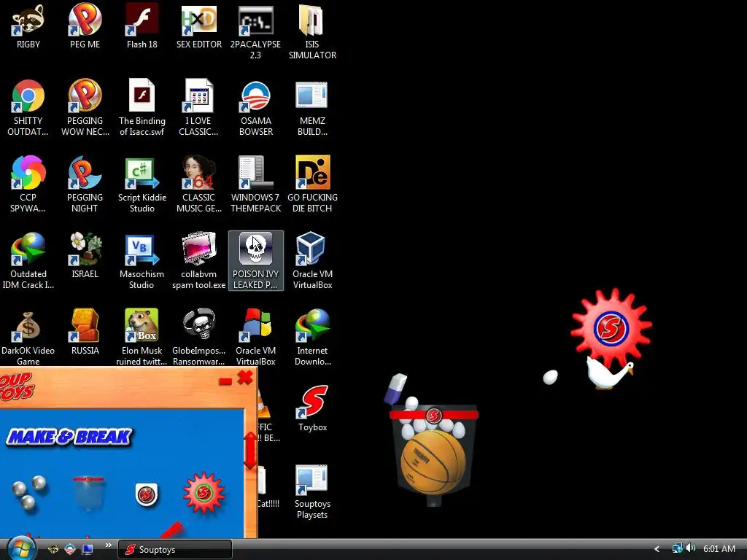Open the Flash 18 shortcut
Viewport: 747px width, 560px height.
[x=142, y=26]
